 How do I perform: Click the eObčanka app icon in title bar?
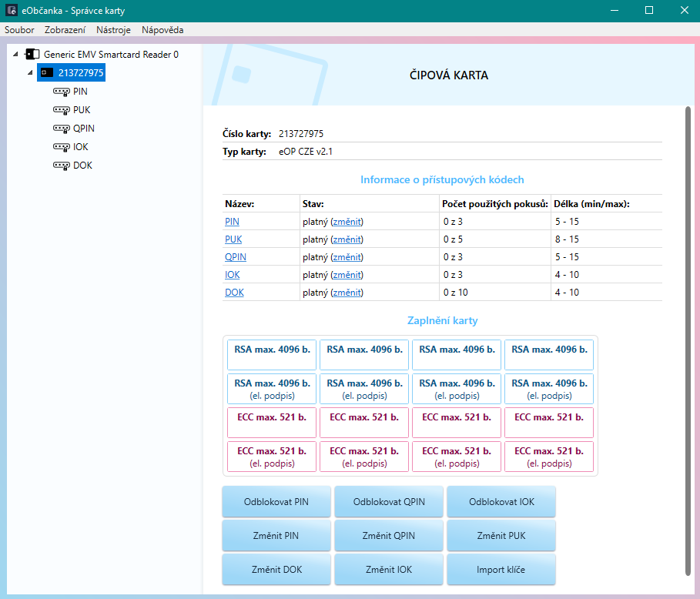click(x=12, y=11)
